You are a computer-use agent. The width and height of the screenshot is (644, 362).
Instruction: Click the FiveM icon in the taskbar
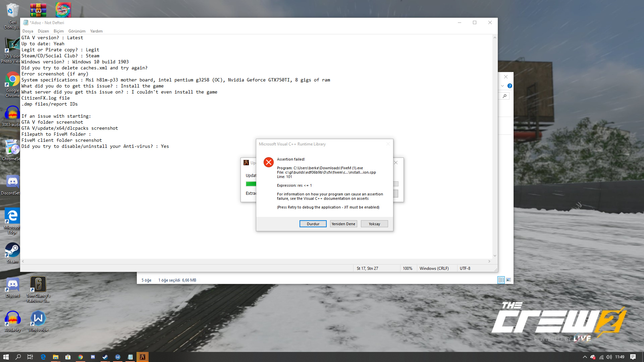(x=142, y=357)
